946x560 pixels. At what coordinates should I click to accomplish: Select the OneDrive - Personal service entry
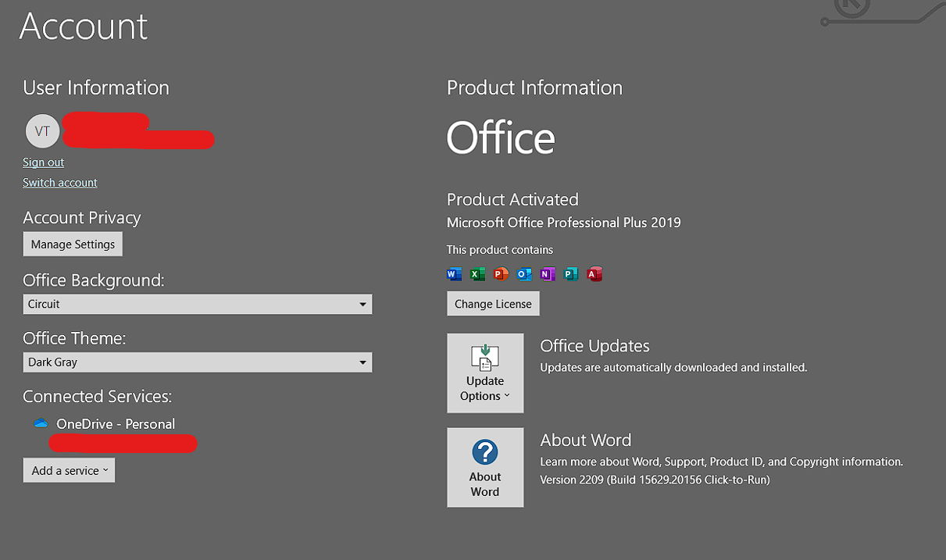pos(116,424)
